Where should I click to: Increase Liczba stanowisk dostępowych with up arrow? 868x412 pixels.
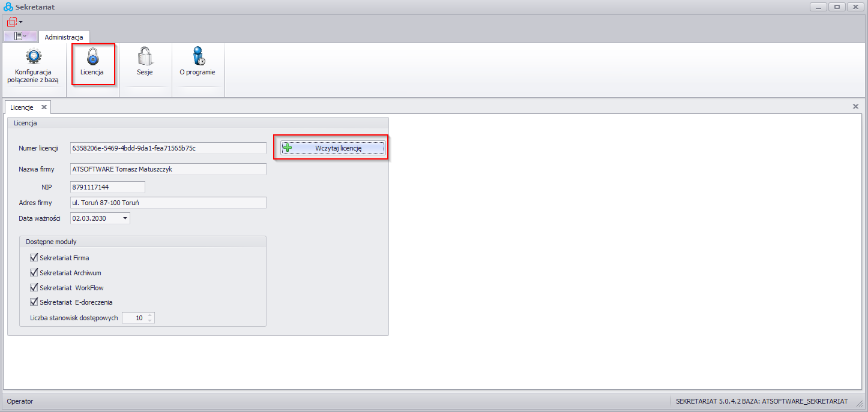tap(150, 315)
